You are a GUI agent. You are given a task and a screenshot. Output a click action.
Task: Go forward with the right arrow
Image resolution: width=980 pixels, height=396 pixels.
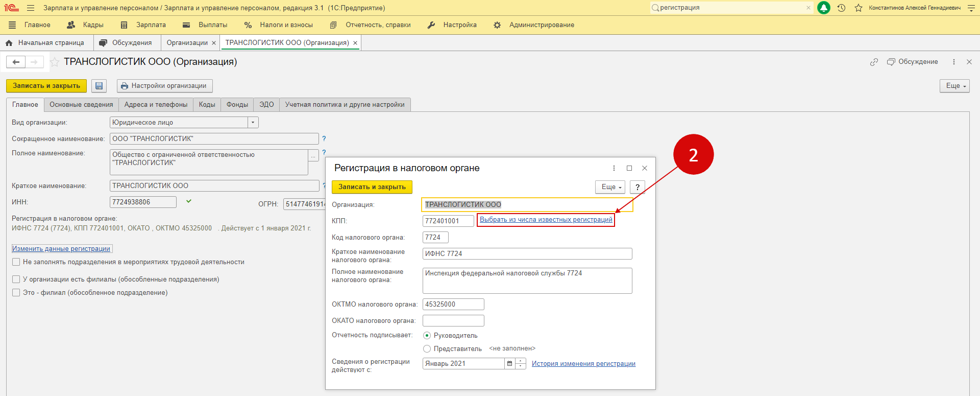tap(34, 62)
